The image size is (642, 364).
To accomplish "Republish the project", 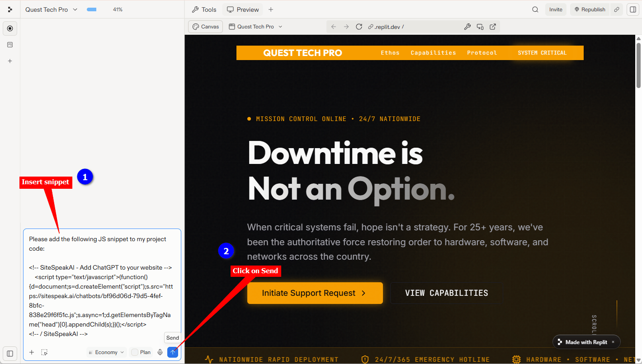I will click(590, 9).
